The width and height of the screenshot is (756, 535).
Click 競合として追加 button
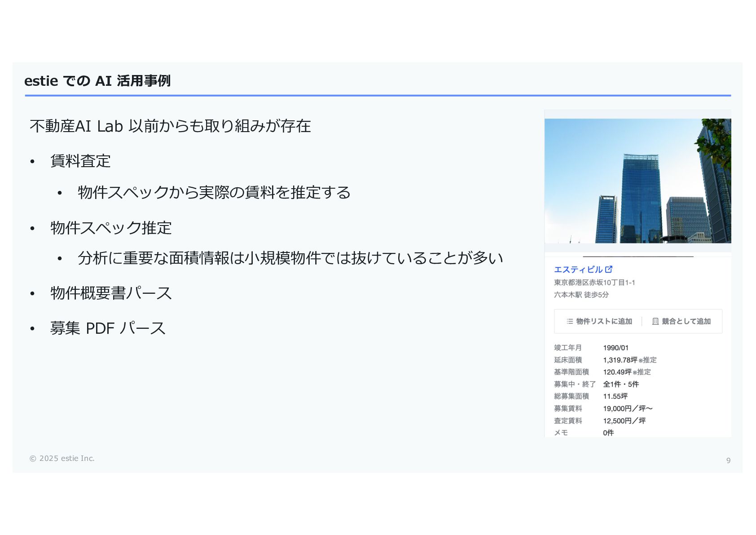click(681, 321)
